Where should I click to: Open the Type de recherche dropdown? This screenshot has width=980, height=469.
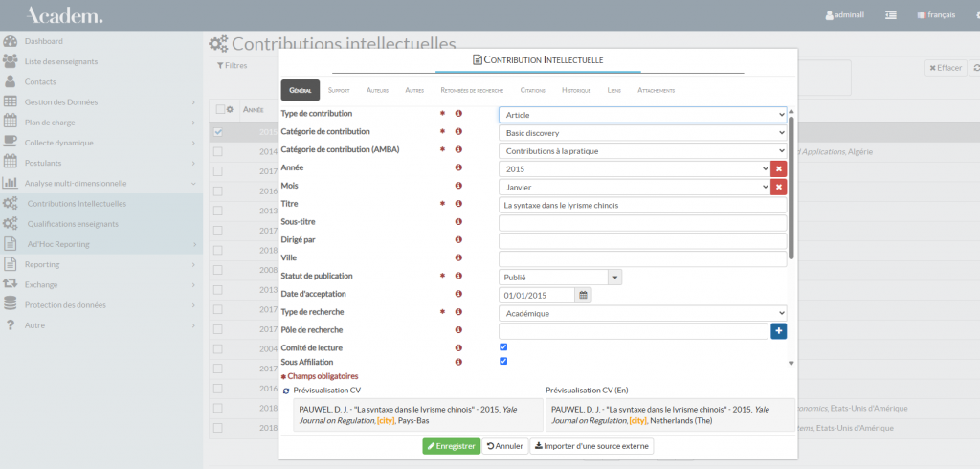point(642,313)
